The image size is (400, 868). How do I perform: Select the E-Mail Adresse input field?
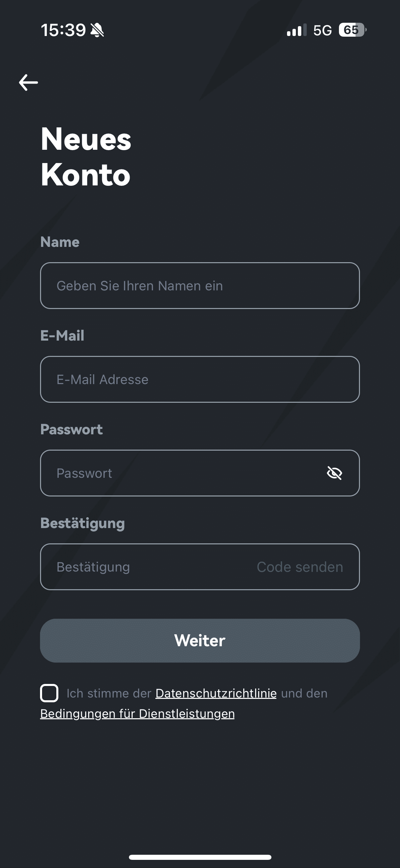click(x=200, y=379)
